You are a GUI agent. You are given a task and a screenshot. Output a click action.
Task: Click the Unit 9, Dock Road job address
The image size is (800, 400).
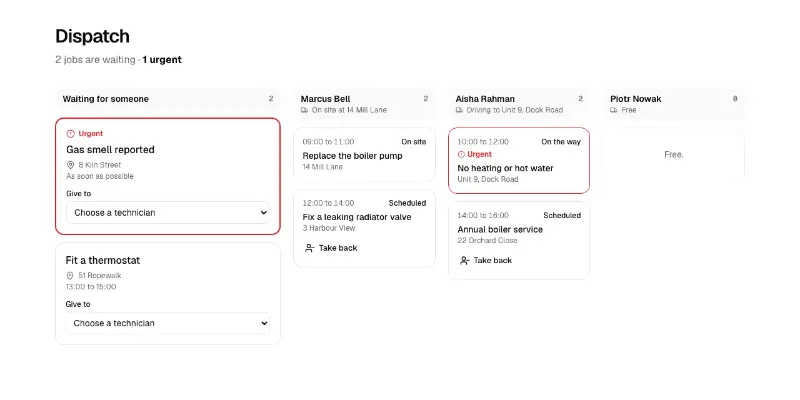(488, 179)
